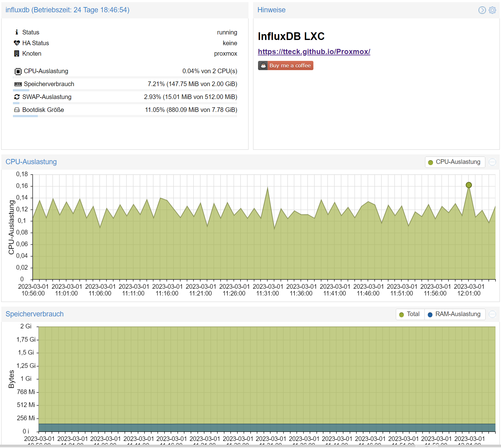Click the Hinweise panel title
Screen dimensions: 501x448
271,10
